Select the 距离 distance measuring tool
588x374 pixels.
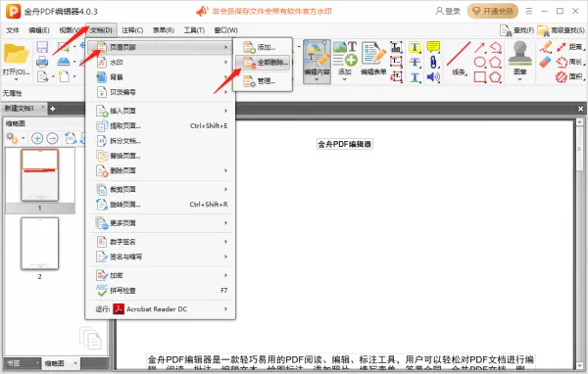pyautogui.click(x=570, y=47)
